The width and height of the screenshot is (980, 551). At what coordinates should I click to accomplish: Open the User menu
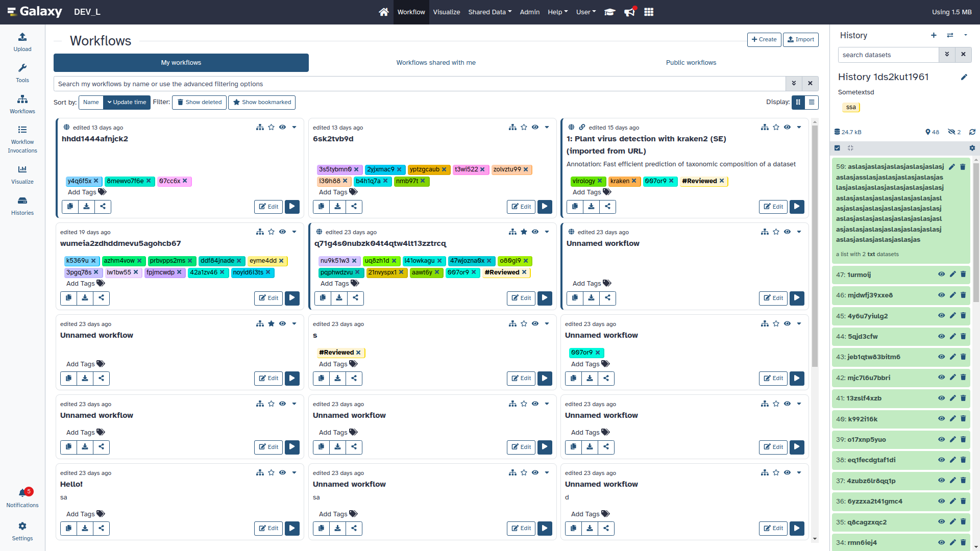tap(585, 12)
